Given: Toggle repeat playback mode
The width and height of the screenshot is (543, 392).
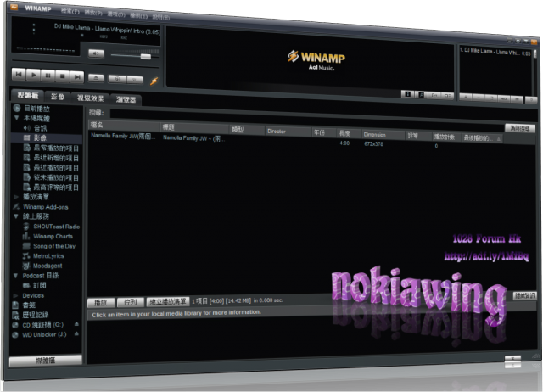Looking at the screenshot, I should pyautogui.click(x=135, y=80).
